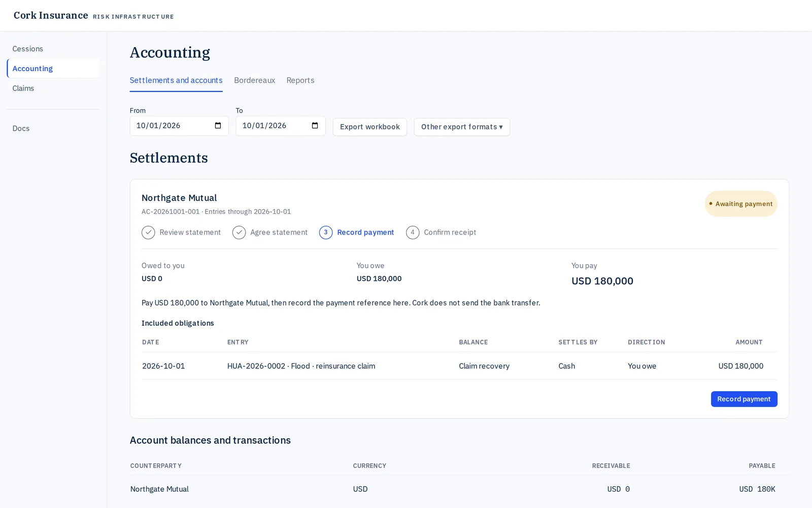Viewport: 812px width, 508px height.
Task: Click the You pay USD 180,000 total
Action: (x=602, y=281)
